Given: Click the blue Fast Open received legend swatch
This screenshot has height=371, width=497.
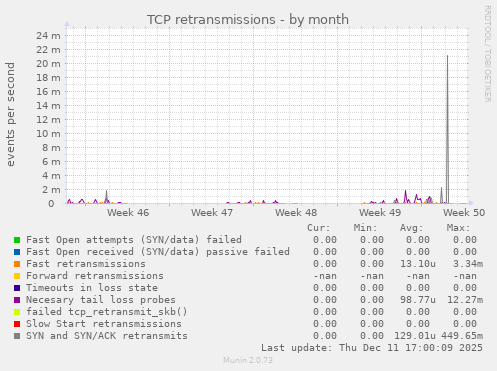Looking at the screenshot, I should coord(17,252).
